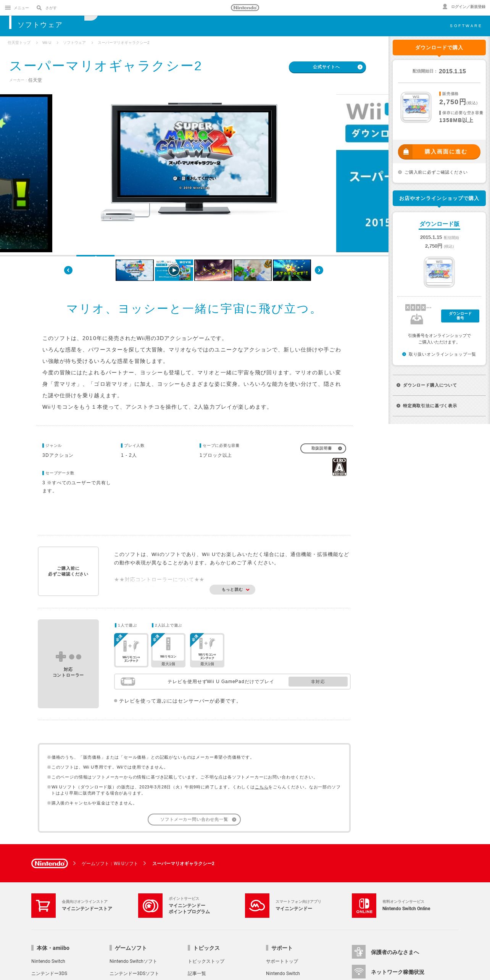The width and height of the screenshot is (490, 980).
Task: Show previous carousel thumbnails arrow
Action: (x=68, y=270)
